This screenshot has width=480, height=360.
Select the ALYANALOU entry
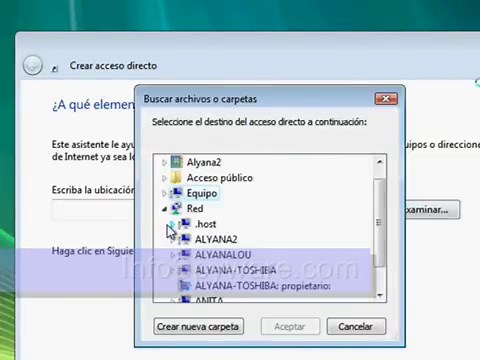(x=223, y=255)
